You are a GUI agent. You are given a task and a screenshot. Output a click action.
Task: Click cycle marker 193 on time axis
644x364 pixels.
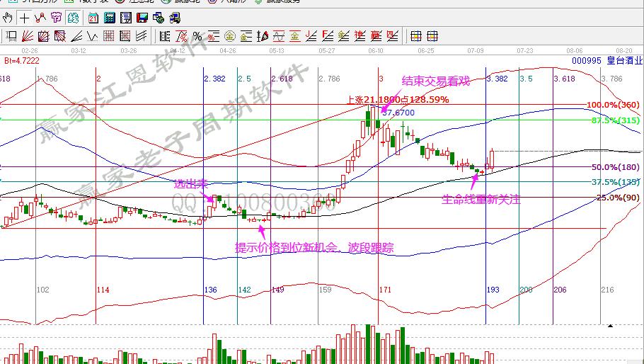pyautogui.click(x=493, y=290)
